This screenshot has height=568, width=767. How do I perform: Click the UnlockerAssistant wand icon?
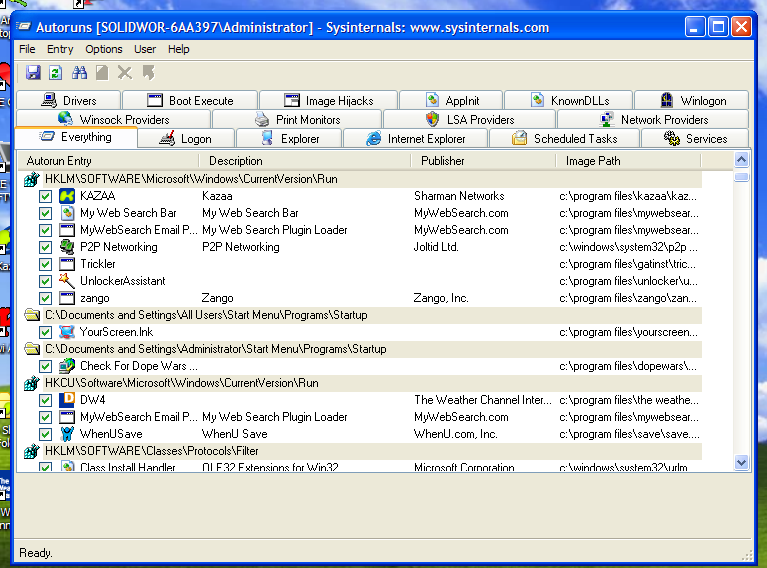click(x=67, y=281)
